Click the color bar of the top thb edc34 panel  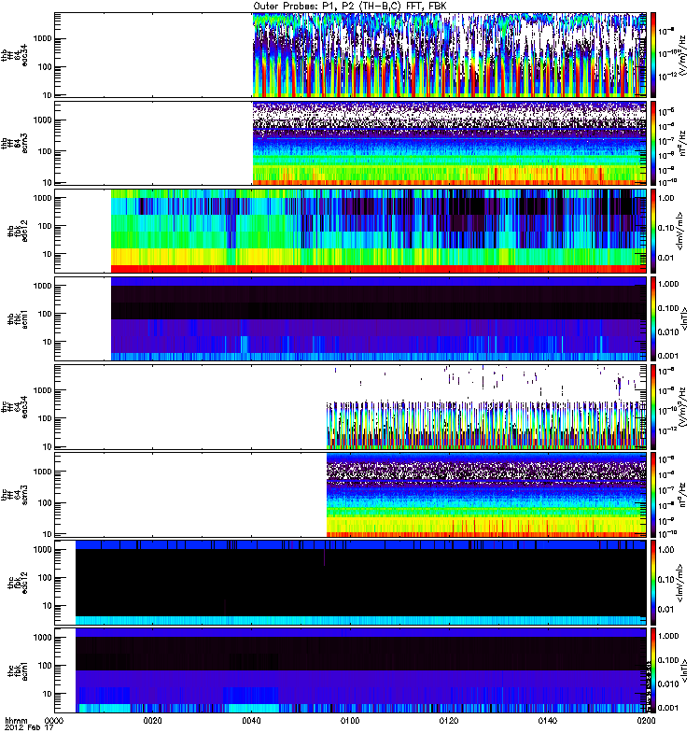coord(654,55)
